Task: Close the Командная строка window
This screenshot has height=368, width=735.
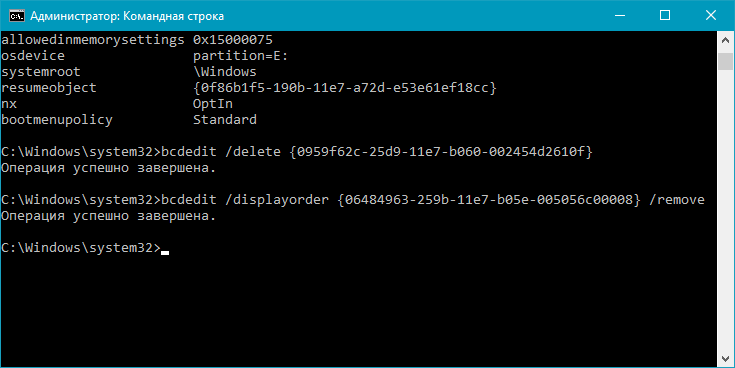Action: (x=710, y=15)
